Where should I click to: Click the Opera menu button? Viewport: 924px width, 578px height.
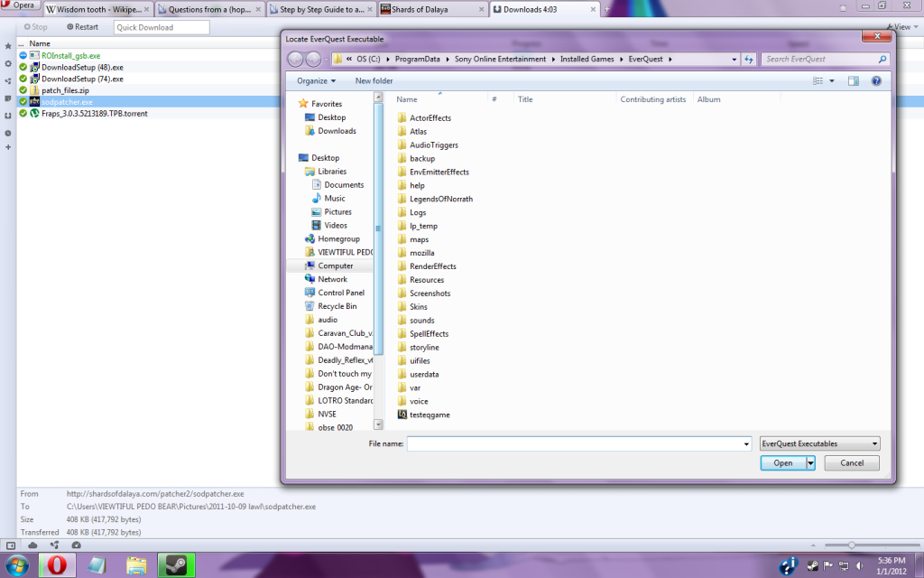(20, 5)
